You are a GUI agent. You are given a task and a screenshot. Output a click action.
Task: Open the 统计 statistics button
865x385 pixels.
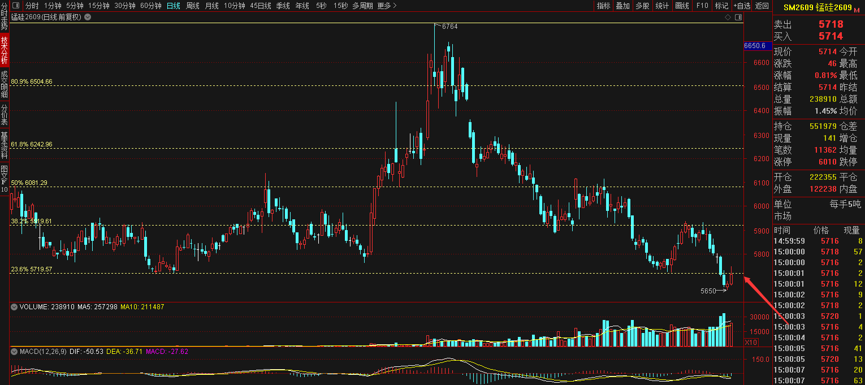[x=661, y=6]
